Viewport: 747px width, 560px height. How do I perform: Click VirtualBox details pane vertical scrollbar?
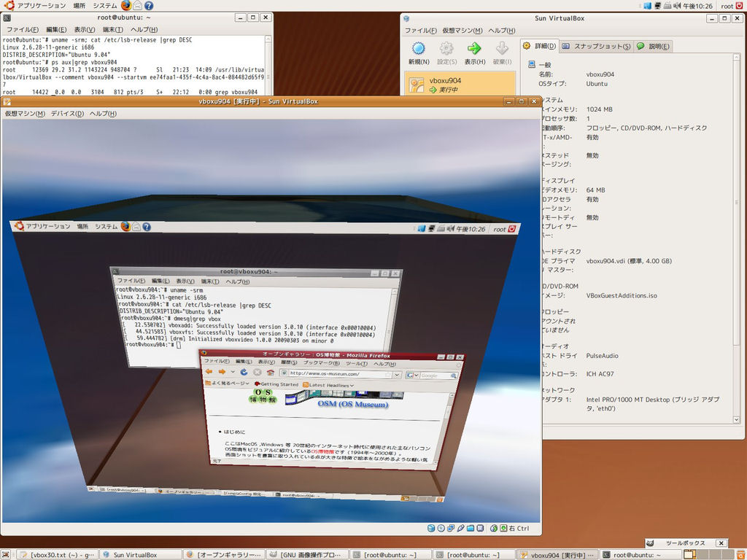(x=737, y=238)
